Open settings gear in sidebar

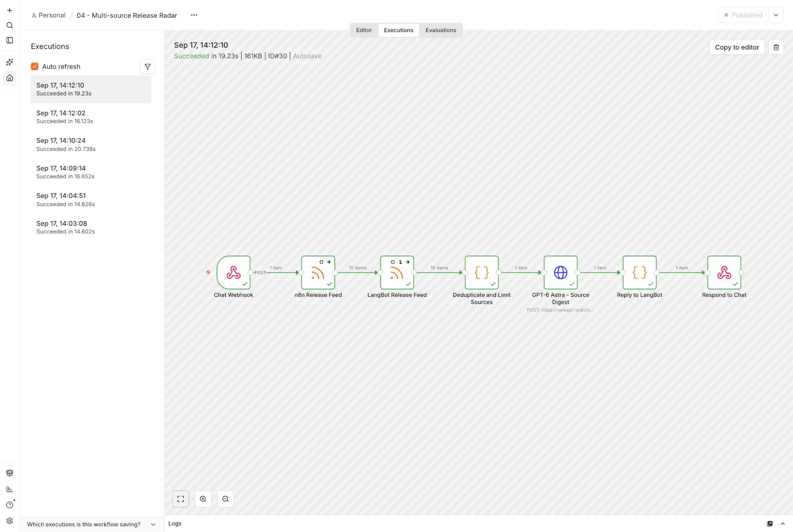click(x=9, y=521)
